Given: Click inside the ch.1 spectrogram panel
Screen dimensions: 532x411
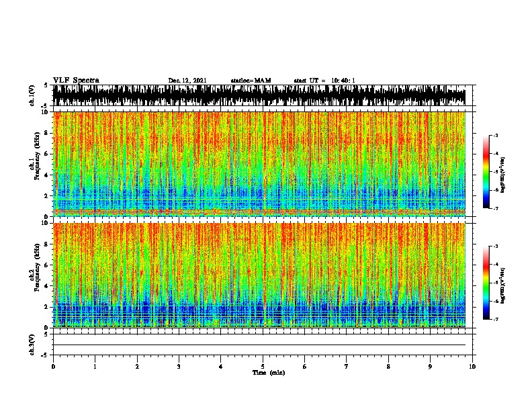Looking at the screenshot, I should (x=259, y=164).
